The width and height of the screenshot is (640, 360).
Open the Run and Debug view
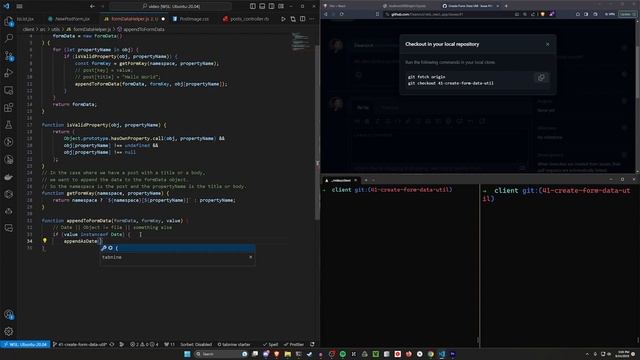[9, 73]
